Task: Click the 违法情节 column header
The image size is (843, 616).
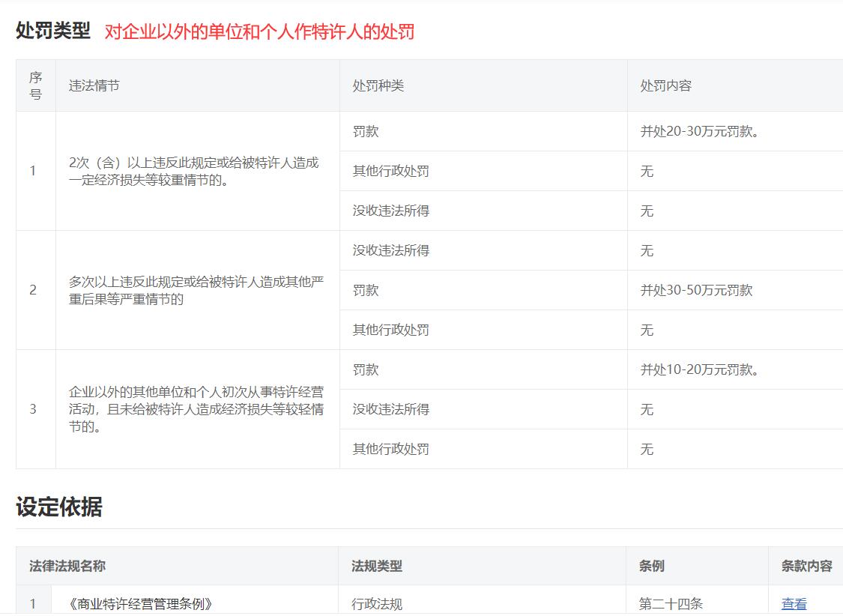Action: (x=94, y=85)
